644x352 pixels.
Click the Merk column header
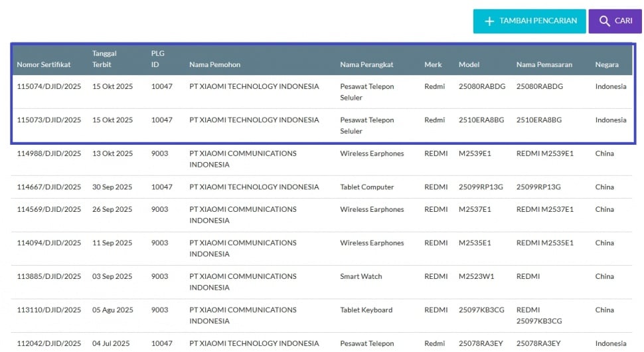tap(433, 64)
